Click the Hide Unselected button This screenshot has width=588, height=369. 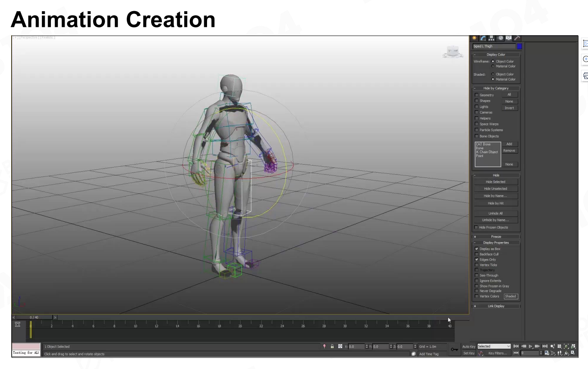[x=496, y=189]
